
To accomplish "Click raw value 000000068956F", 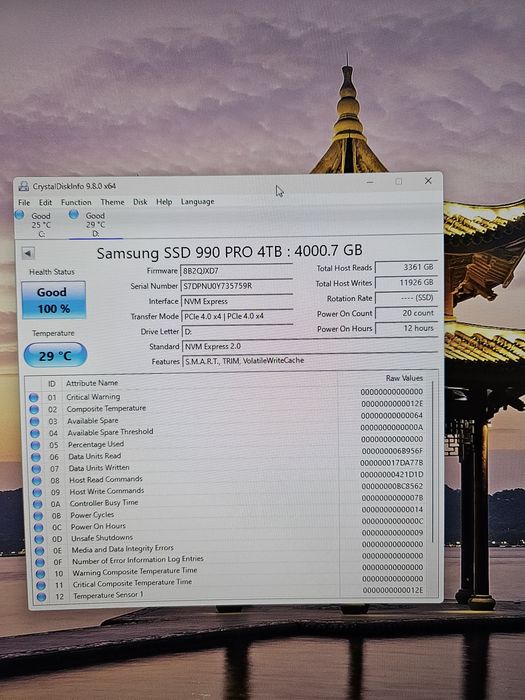I will coord(392,451).
